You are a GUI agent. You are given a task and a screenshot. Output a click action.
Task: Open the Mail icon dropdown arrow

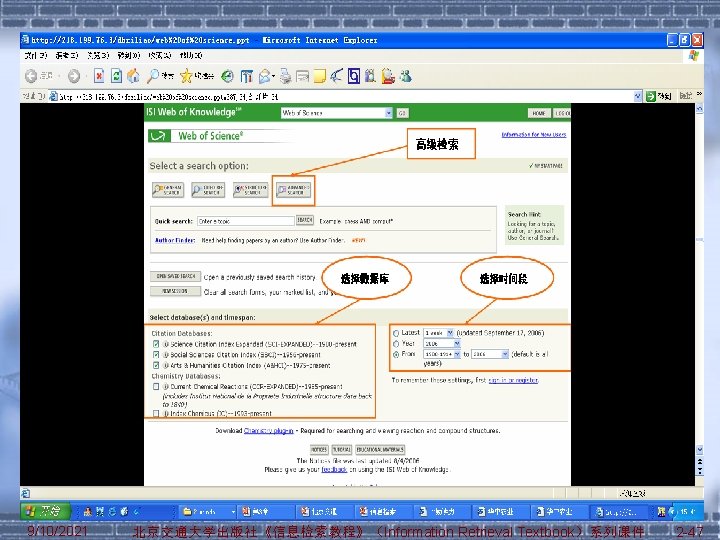[273, 76]
